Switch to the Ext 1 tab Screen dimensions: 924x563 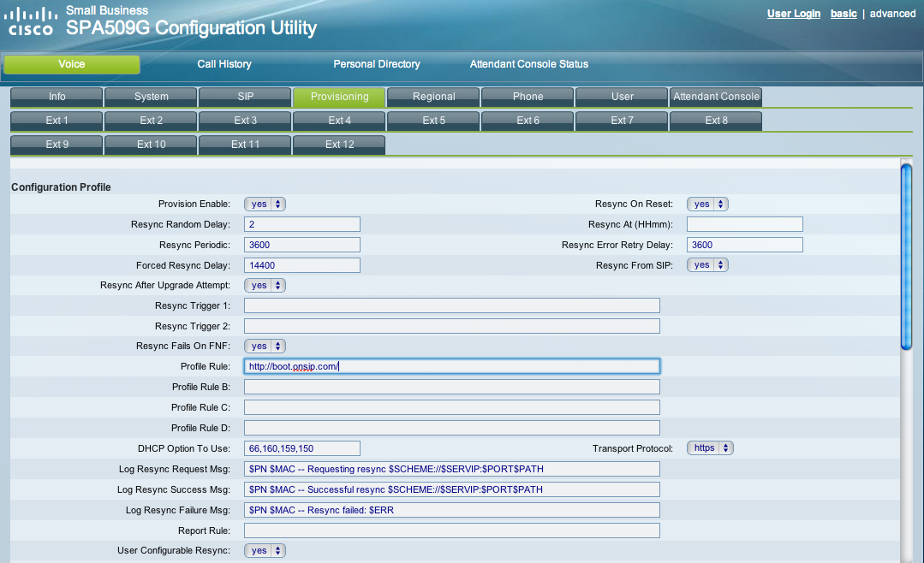pyautogui.click(x=57, y=121)
